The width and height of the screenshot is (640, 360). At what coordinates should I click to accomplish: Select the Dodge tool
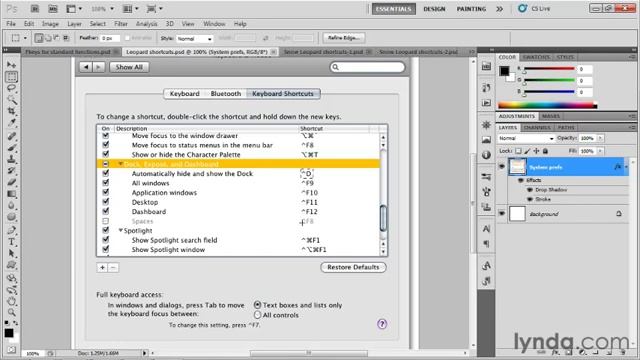coord(11,217)
